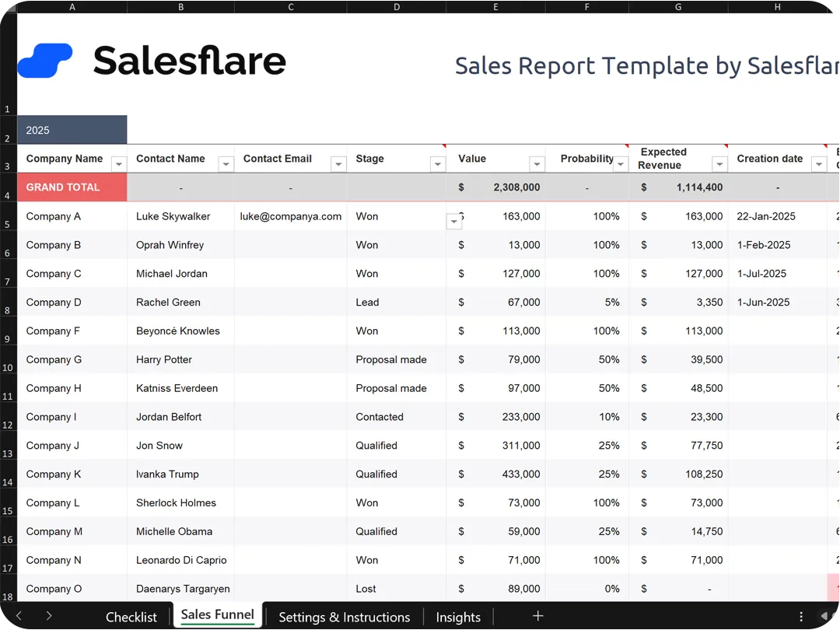Show previous sheet tabs with left arrow
This screenshot has width=840, height=630.
pyautogui.click(x=19, y=616)
